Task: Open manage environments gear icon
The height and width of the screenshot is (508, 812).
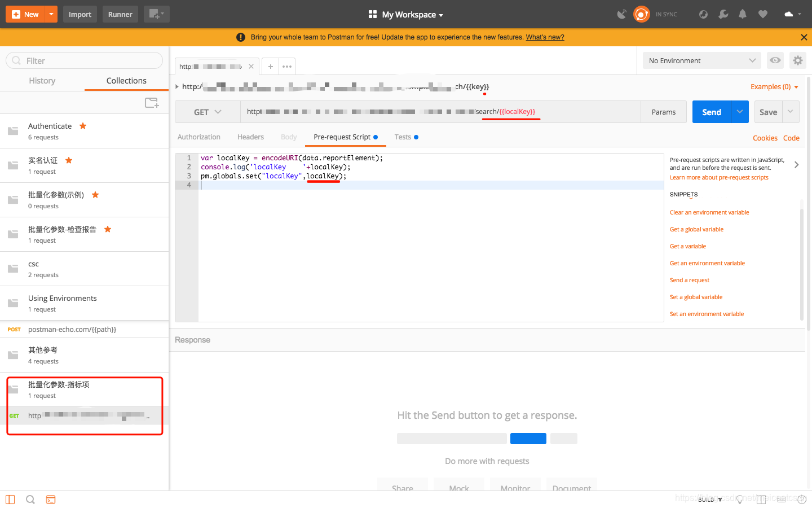Action: point(797,60)
